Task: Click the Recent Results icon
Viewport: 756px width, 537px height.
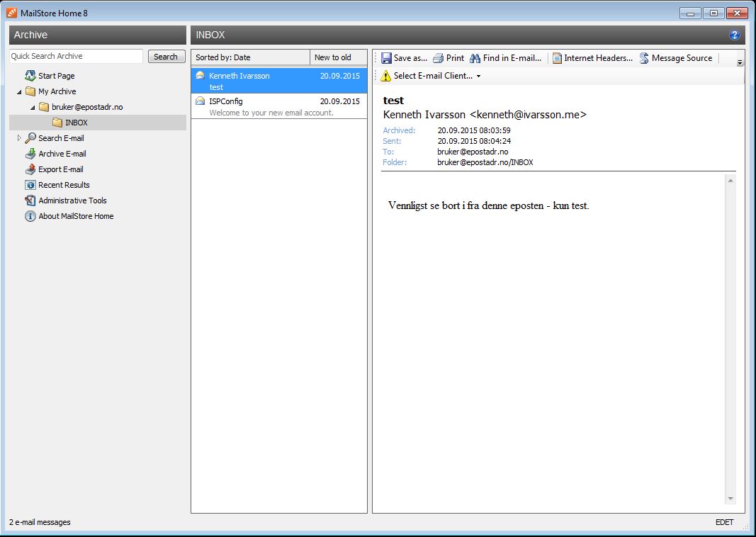Action: pos(30,185)
